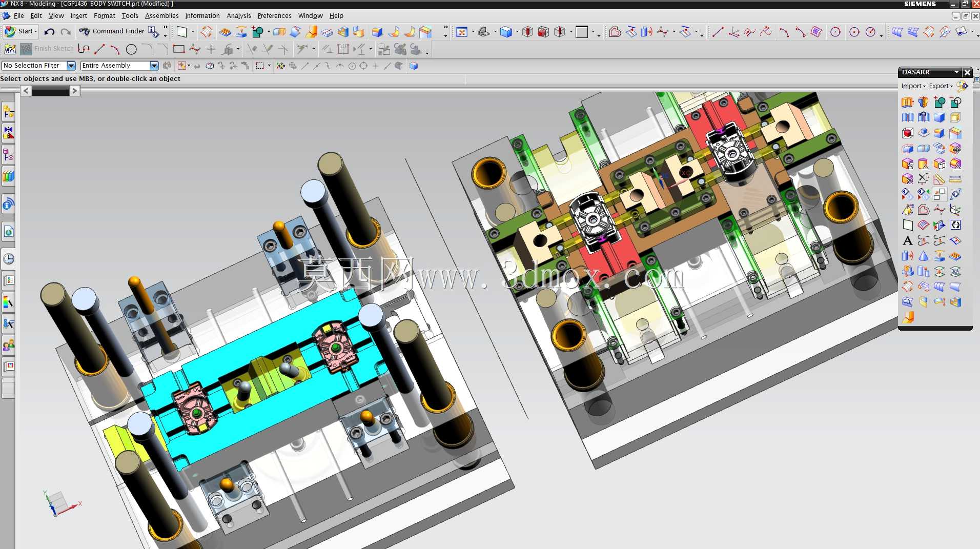Image resolution: width=980 pixels, height=549 pixels.
Task: Open the Insert menu
Action: 78,16
